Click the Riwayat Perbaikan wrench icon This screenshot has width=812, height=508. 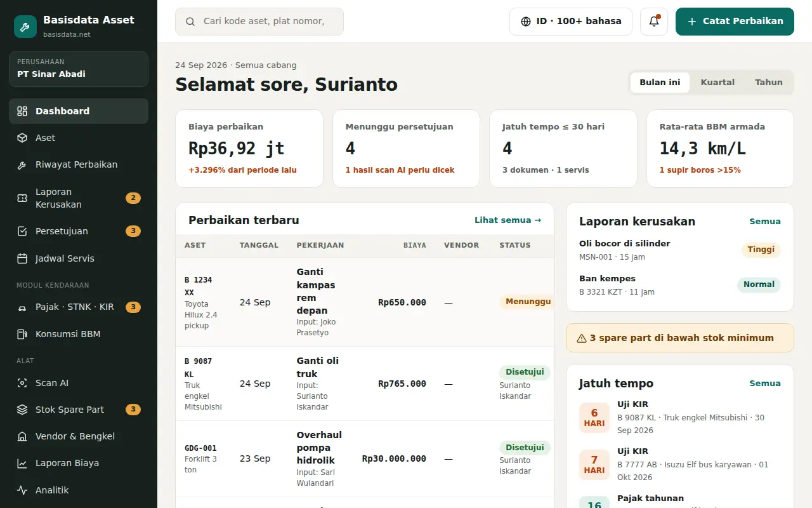[x=22, y=165]
